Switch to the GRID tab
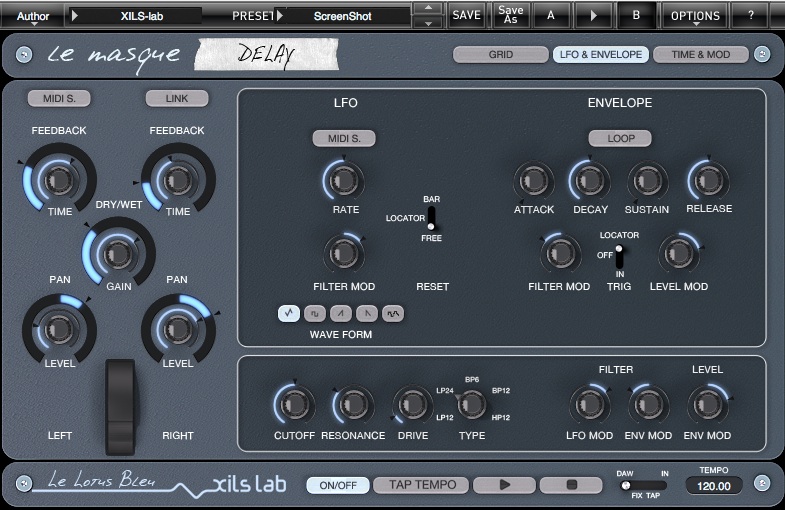Image resolution: width=785 pixels, height=510 pixels. (x=501, y=55)
